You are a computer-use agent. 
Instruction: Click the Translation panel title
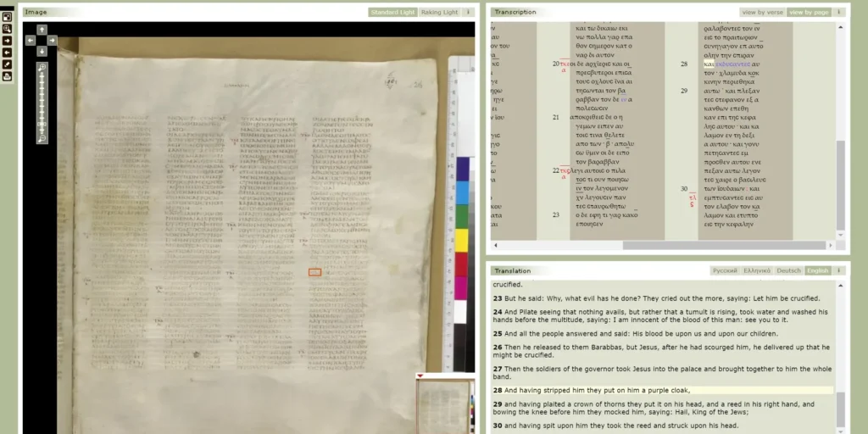pos(513,270)
